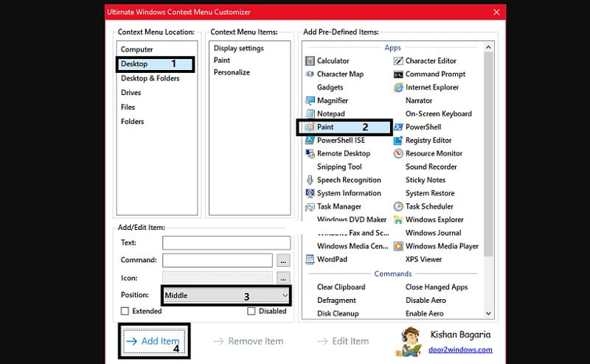Click the Task Scheduler clock icon
Image resolution: width=590 pixels, height=364 pixels.
398,206
